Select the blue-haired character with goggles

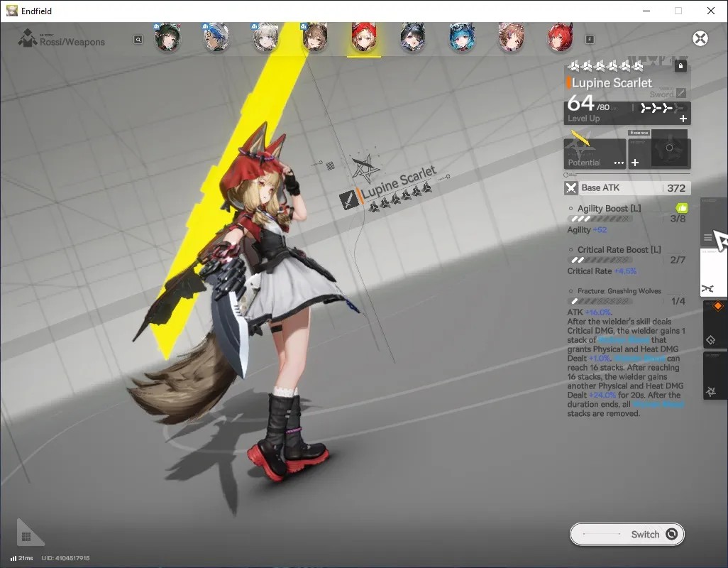461,38
